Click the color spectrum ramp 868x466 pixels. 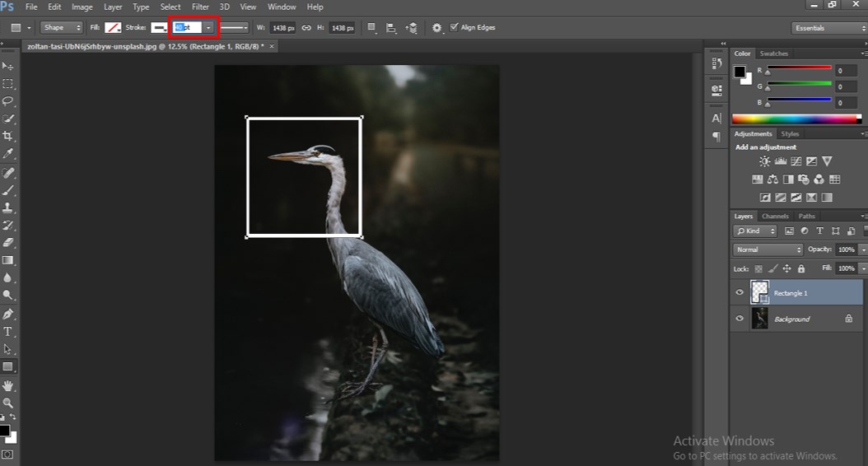tap(796, 119)
